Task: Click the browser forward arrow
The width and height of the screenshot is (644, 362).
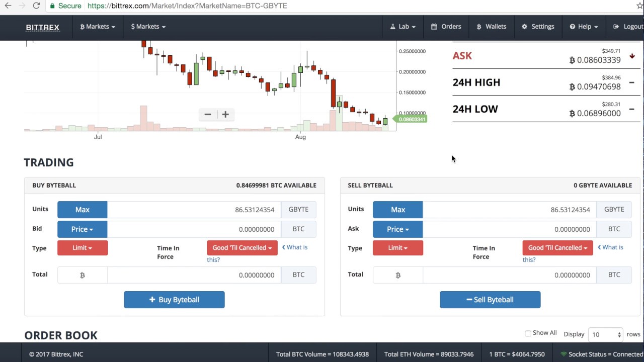Action: pos(22,6)
